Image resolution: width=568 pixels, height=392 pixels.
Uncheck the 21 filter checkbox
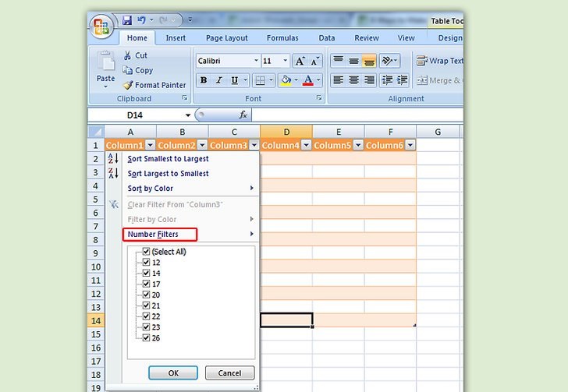(x=146, y=305)
